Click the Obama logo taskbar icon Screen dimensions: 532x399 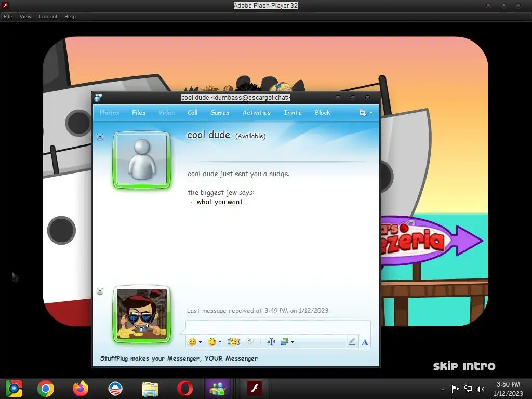(115, 389)
